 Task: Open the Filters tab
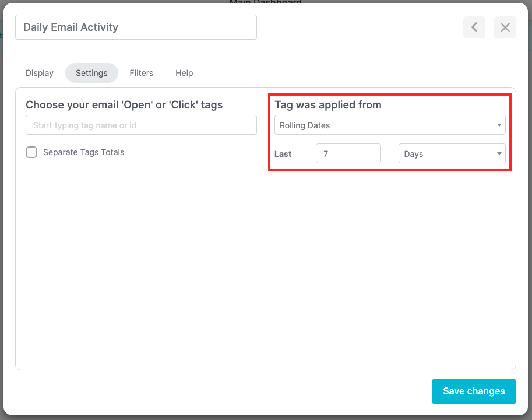coord(141,73)
